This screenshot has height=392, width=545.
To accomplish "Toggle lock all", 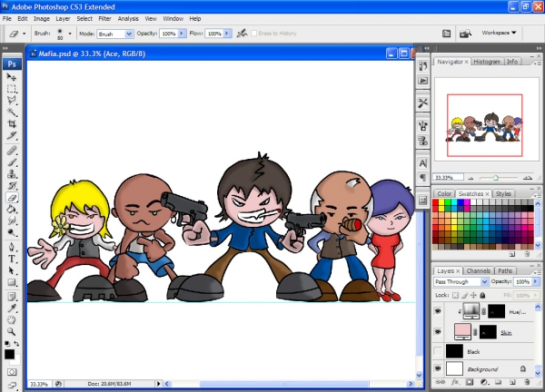I will pyautogui.click(x=482, y=296).
